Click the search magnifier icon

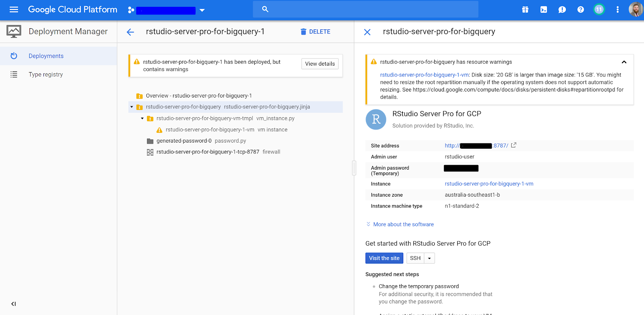(265, 9)
